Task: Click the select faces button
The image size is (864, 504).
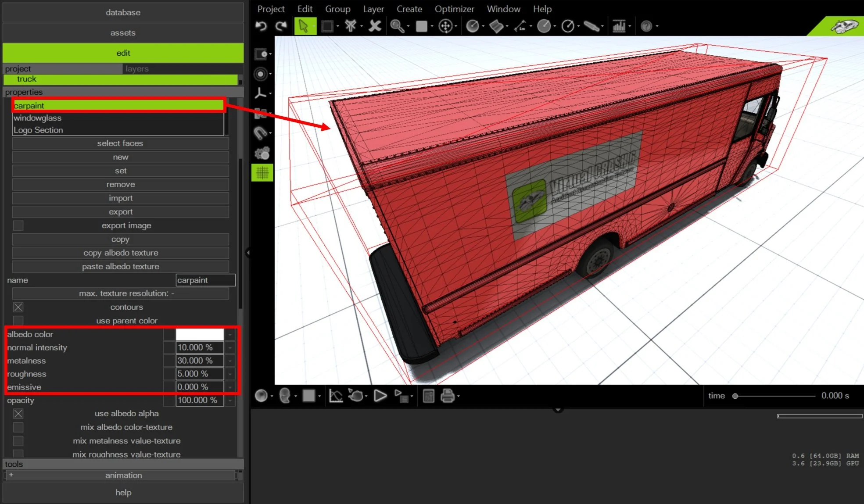Action: tap(120, 143)
